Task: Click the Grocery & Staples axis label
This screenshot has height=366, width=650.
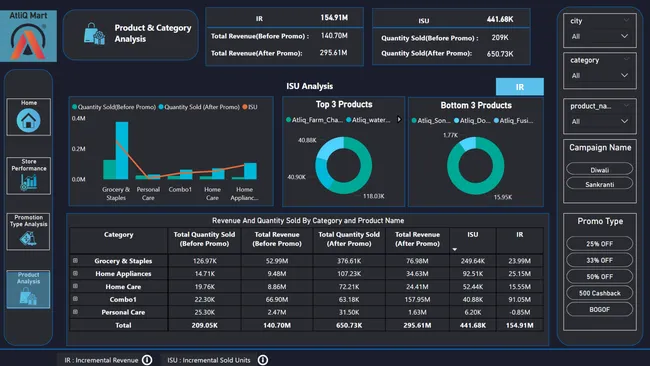Action: tap(116, 194)
